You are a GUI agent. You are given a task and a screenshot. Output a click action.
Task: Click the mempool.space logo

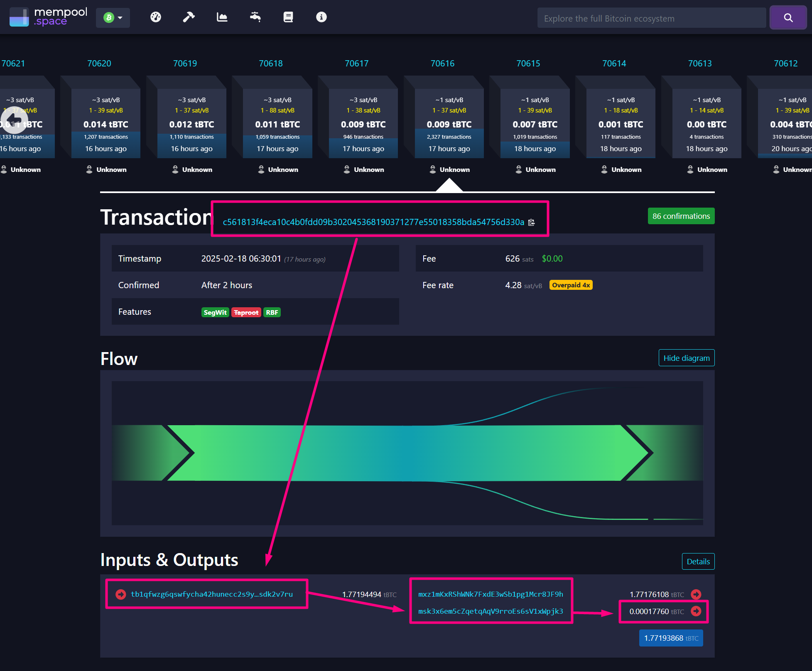[x=49, y=17]
